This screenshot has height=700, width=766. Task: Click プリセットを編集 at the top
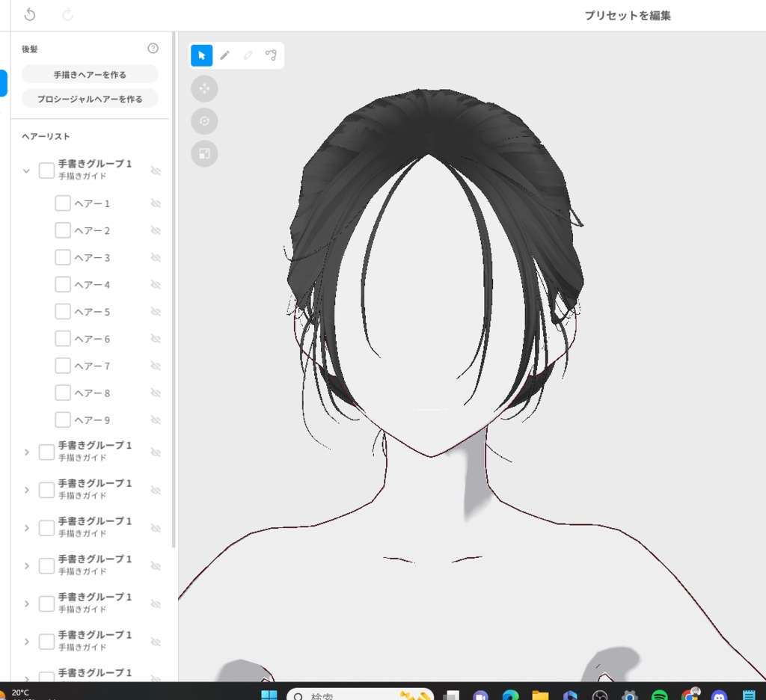click(627, 15)
